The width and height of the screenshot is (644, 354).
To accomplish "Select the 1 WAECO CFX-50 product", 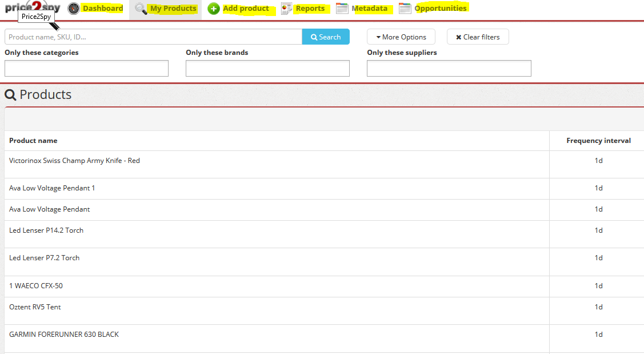I will [36, 286].
